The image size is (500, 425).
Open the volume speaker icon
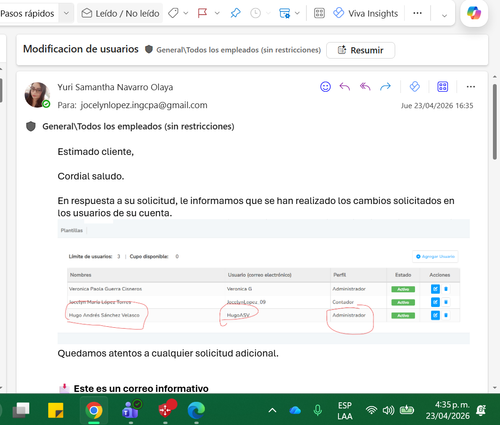pyautogui.click(x=388, y=410)
